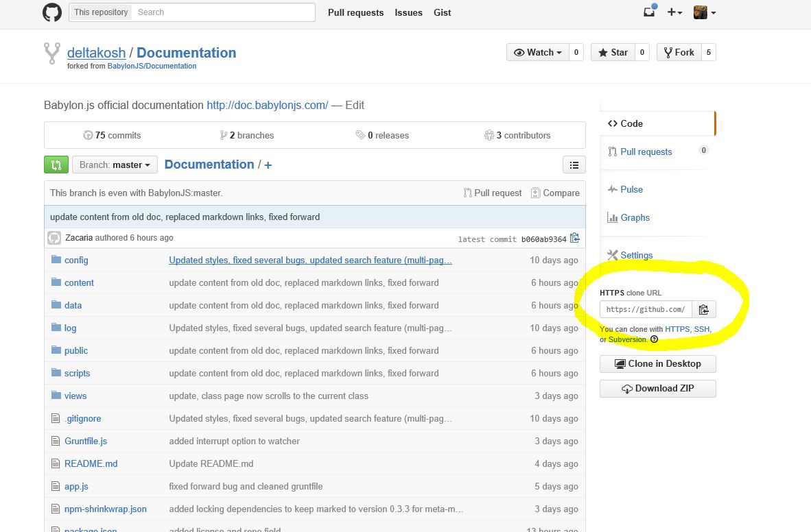Open the config folder

[x=76, y=260]
